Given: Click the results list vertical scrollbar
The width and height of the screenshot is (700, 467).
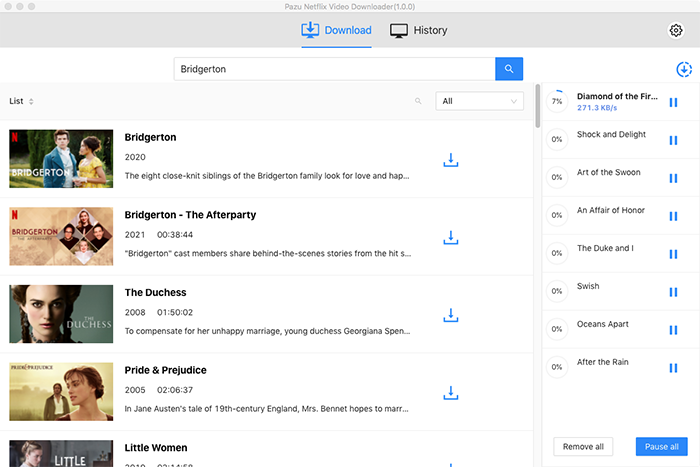Looking at the screenshot, I should point(538,106).
